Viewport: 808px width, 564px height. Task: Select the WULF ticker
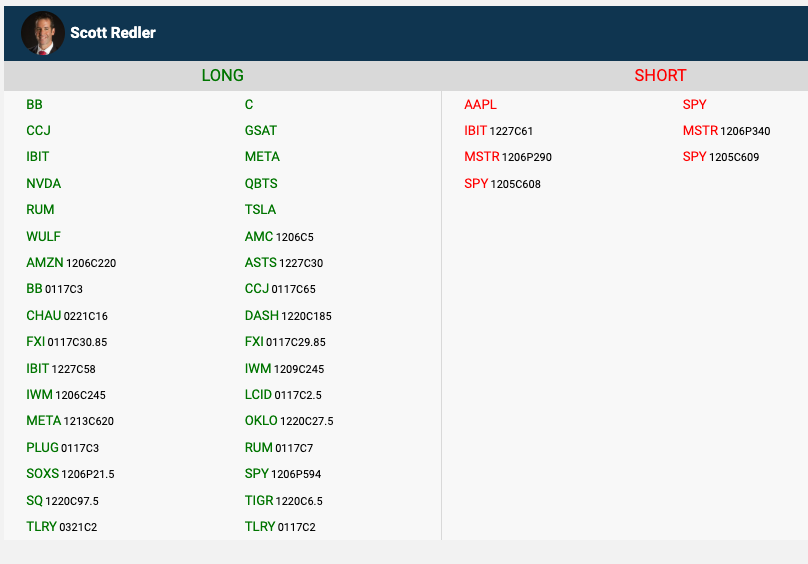[x=44, y=237]
